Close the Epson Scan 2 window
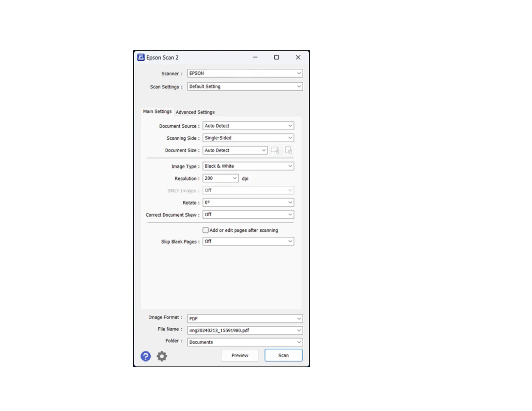The height and width of the screenshot is (411, 532). click(x=298, y=57)
